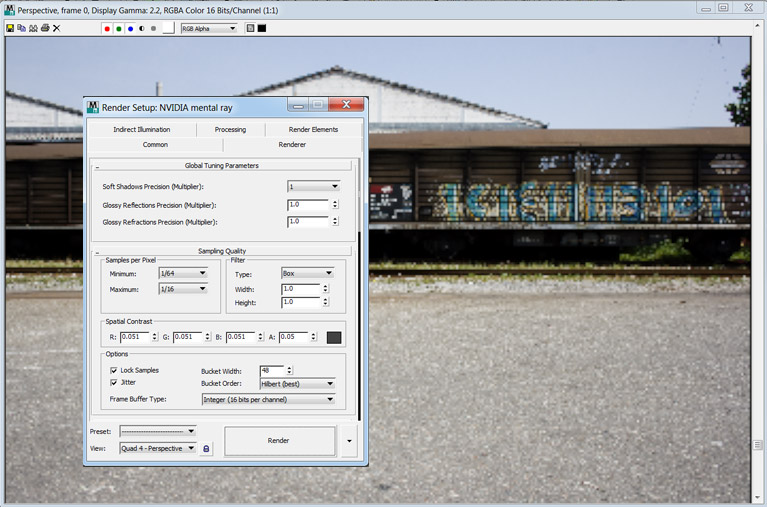This screenshot has width=767, height=507.
Task: Select the Renderer tab
Action: [x=293, y=145]
